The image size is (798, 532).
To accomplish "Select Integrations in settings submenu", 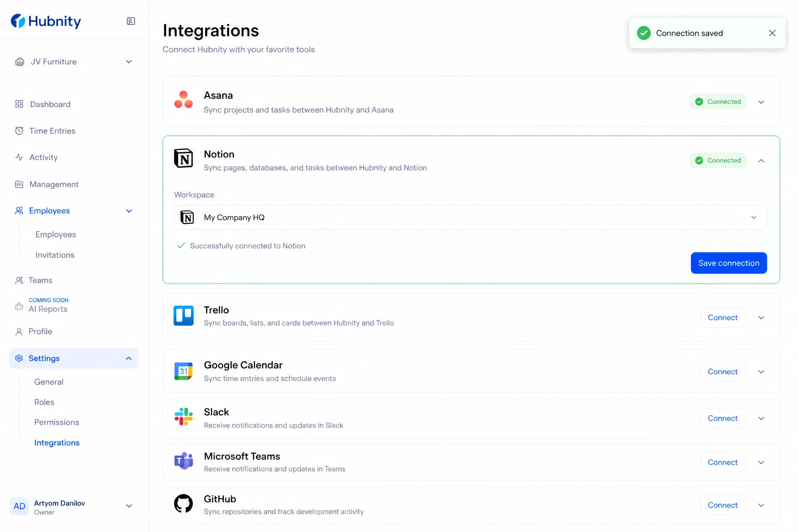I will pos(57,443).
